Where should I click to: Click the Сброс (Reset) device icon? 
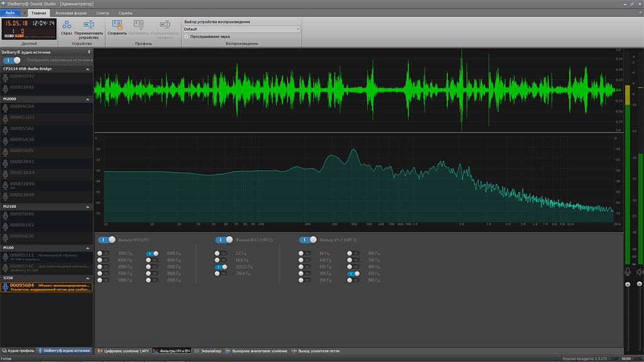67,25
